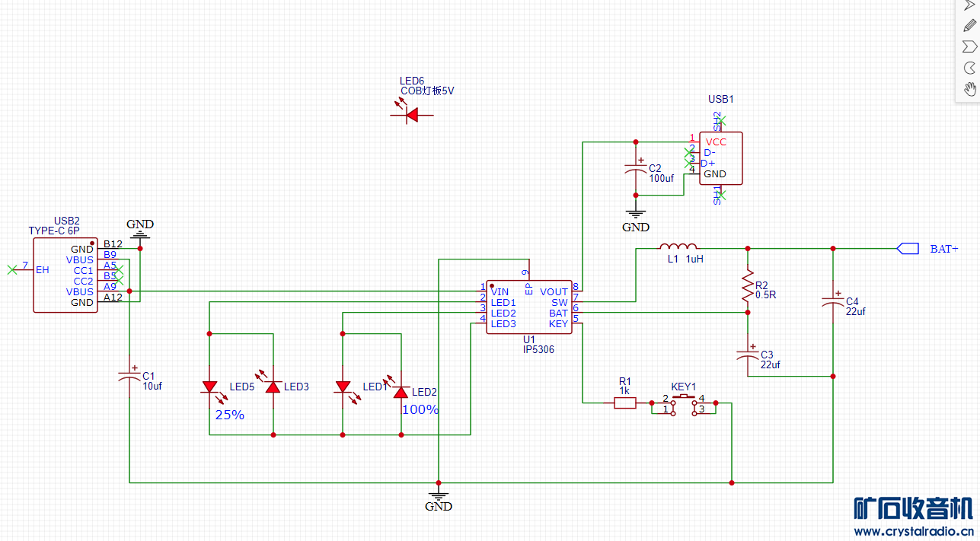Select the C3 capacitor symbol
Viewport: 980px width, 541px height.
coord(748,355)
